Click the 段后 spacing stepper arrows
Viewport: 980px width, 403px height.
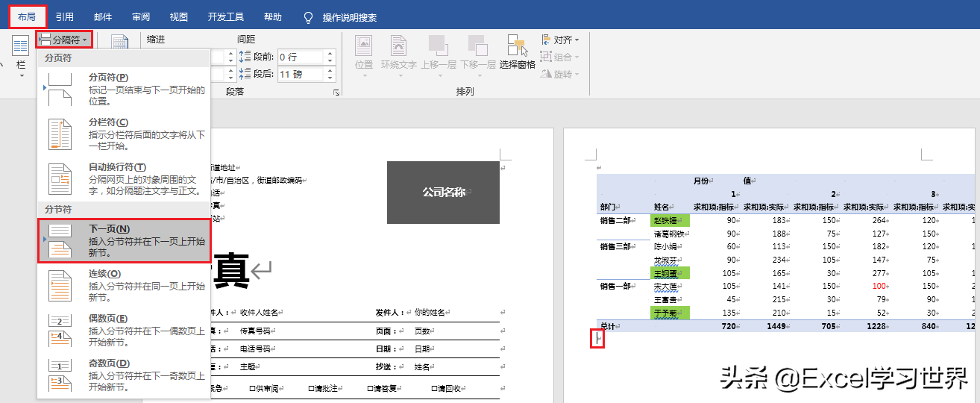330,74
